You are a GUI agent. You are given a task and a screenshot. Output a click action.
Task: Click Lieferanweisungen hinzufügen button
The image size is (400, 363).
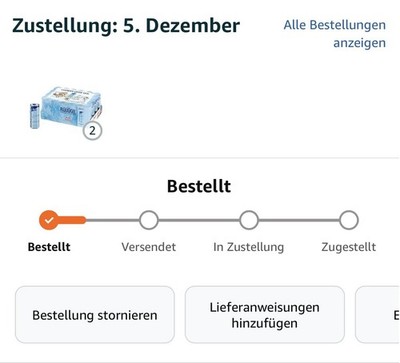click(265, 315)
